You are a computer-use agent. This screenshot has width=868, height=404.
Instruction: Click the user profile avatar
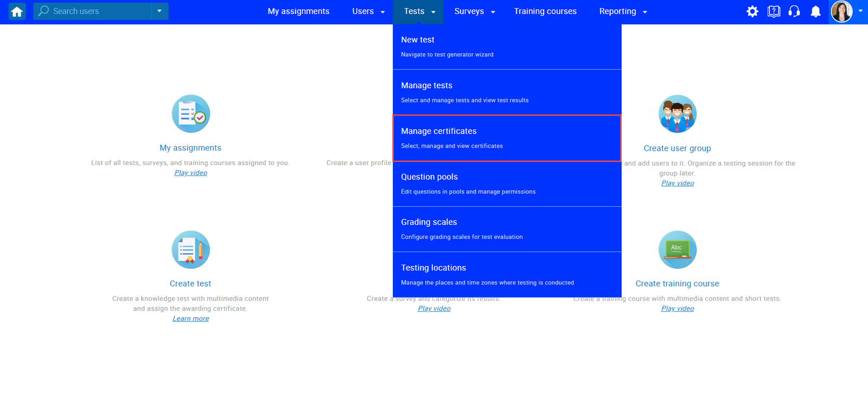tap(842, 11)
